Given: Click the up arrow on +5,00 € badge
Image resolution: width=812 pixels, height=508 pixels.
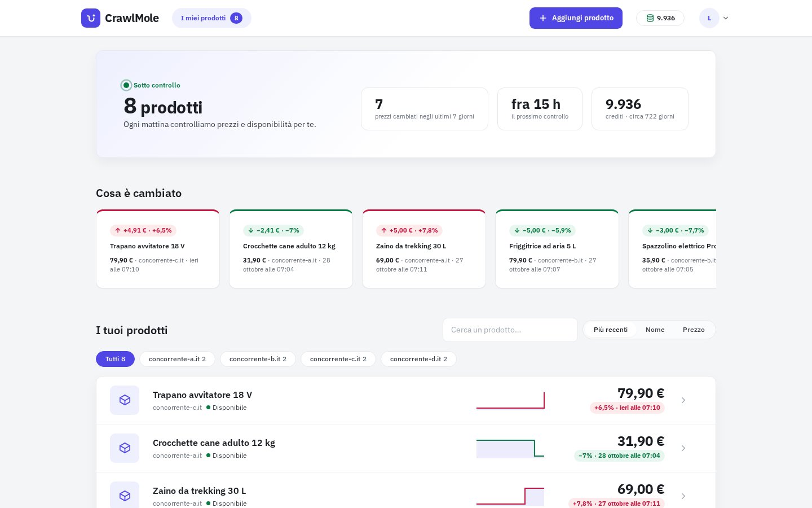Looking at the screenshot, I should point(384,230).
